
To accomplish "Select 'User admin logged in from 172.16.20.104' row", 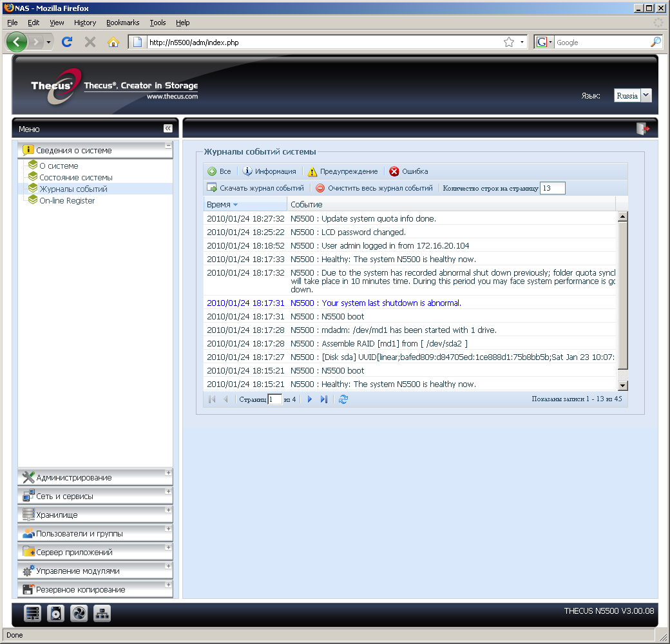I will pyautogui.click(x=410, y=245).
